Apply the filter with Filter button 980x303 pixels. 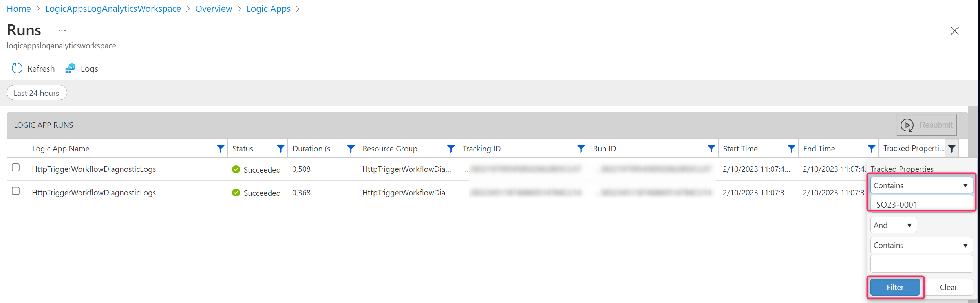click(x=895, y=287)
